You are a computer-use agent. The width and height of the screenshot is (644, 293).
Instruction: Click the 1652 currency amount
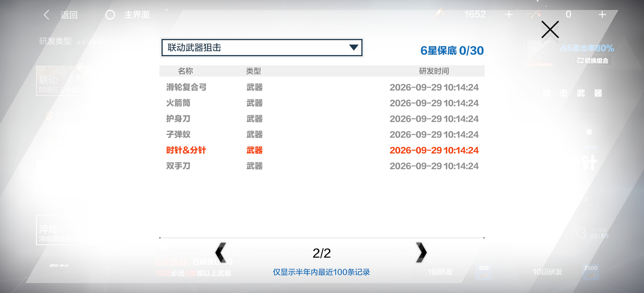click(x=475, y=14)
